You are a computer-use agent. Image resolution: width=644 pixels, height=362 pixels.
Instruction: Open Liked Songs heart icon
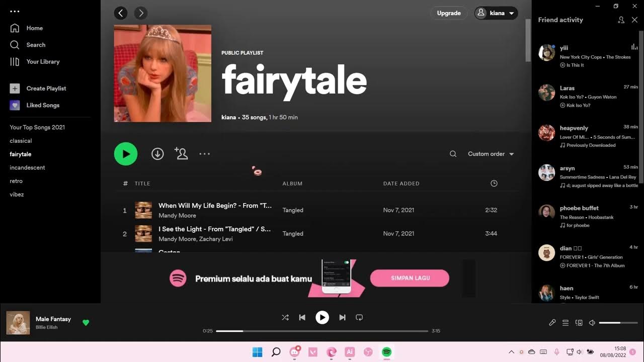pyautogui.click(x=15, y=105)
